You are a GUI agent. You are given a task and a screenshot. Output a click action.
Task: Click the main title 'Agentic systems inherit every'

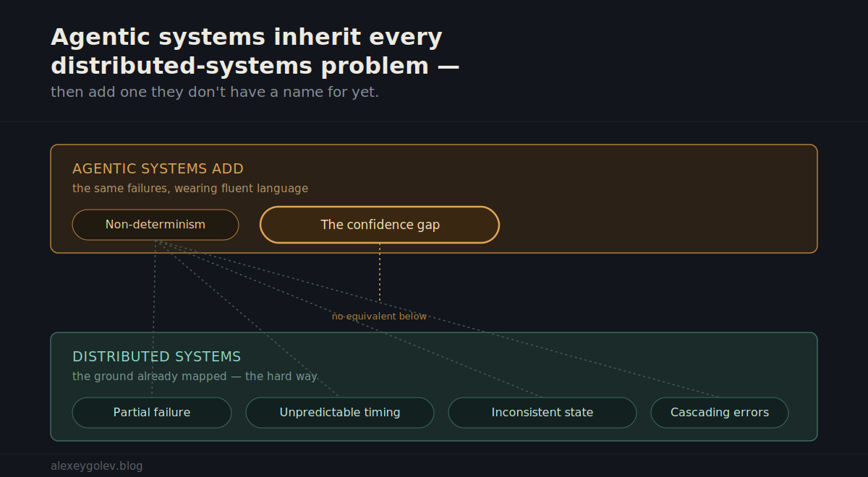pos(247,37)
